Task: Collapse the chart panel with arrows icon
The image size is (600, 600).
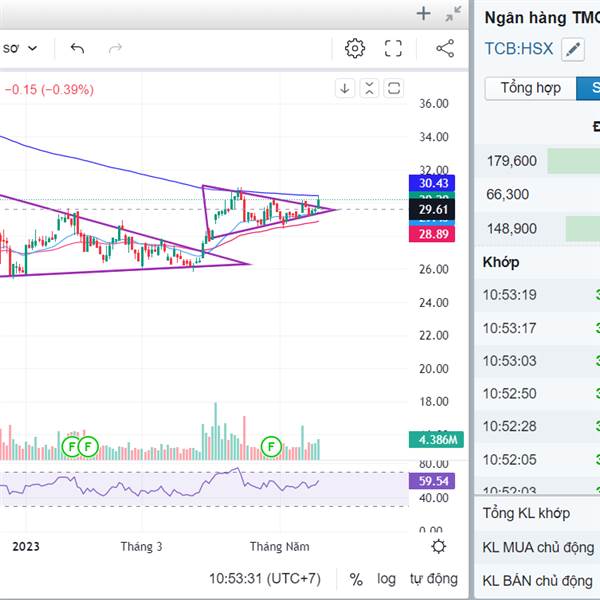Action: 453,14
